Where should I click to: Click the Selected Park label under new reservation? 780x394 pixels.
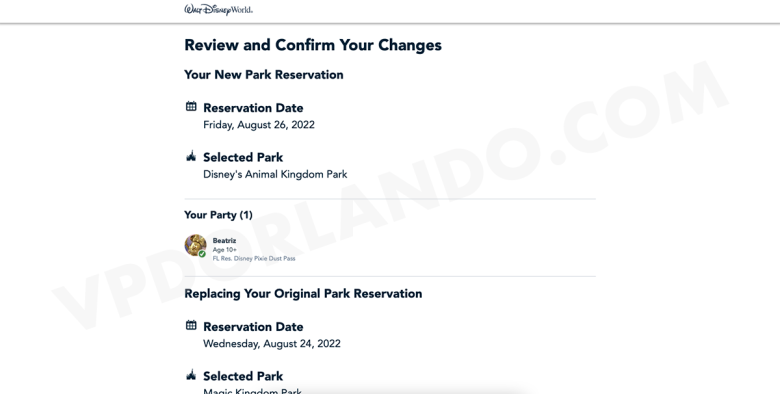tap(243, 157)
